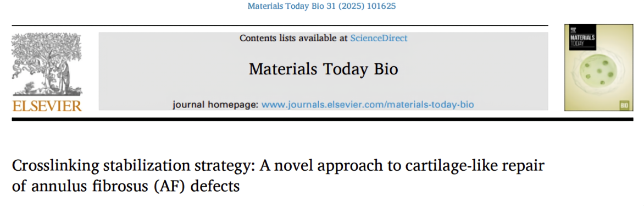Click the orange ELSEVIER wordmark
This screenshot has height=206, width=644.
tap(47, 105)
